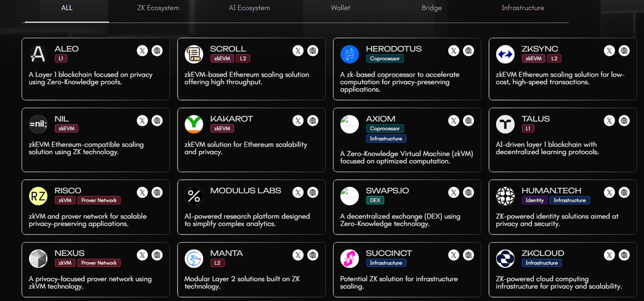Select the AI Ecosystem tab
The height and width of the screenshot is (301, 644).
[x=249, y=8]
